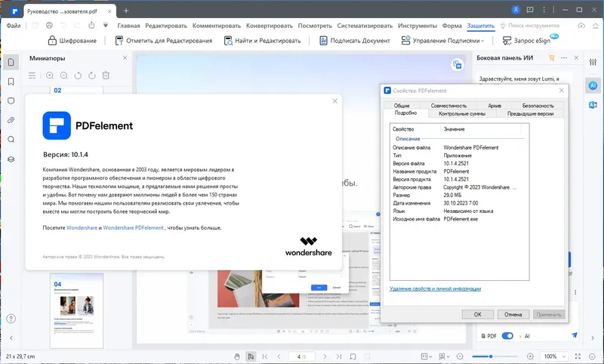The width and height of the screenshot is (604, 364).
Task: Click the cart icon in the AI side panel
Action: click(552, 58)
